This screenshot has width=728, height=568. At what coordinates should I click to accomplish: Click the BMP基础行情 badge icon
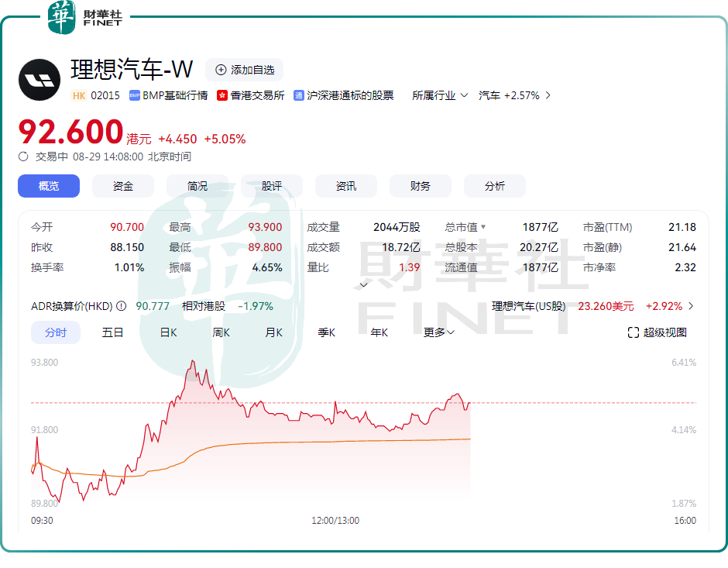[x=135, y=95]
